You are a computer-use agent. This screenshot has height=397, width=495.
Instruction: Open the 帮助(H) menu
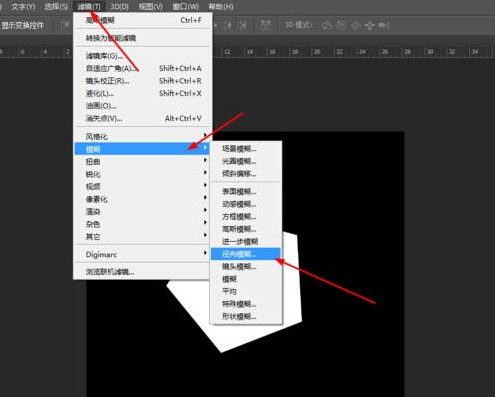(x=220, y=7)
